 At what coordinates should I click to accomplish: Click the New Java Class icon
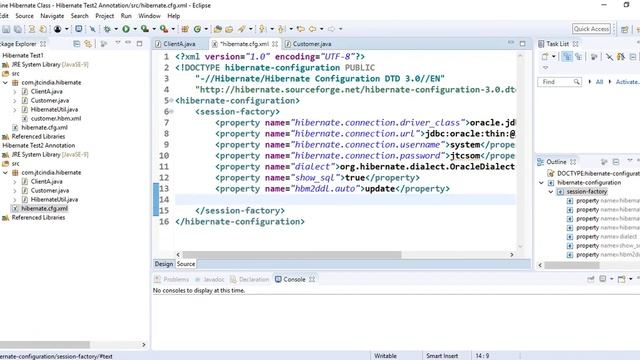(x=198, y=29)
